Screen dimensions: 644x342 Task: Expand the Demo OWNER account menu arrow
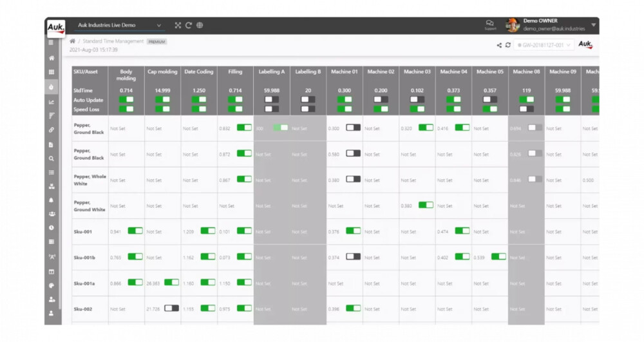point(593,25)
